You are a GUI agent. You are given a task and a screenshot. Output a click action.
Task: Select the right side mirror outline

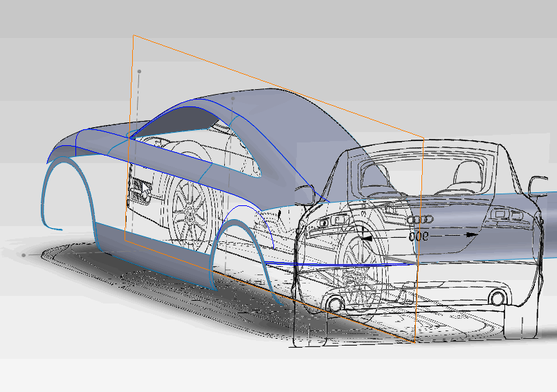tap(537, 184)
